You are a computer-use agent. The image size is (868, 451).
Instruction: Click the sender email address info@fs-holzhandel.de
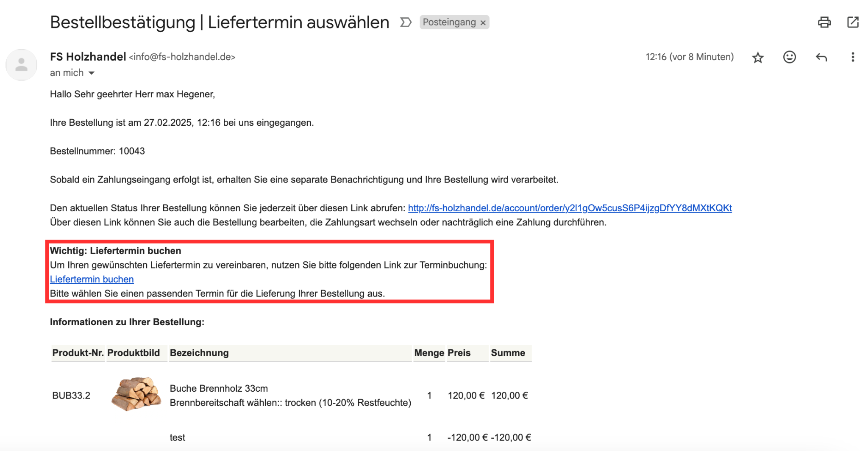pos(182,57)
